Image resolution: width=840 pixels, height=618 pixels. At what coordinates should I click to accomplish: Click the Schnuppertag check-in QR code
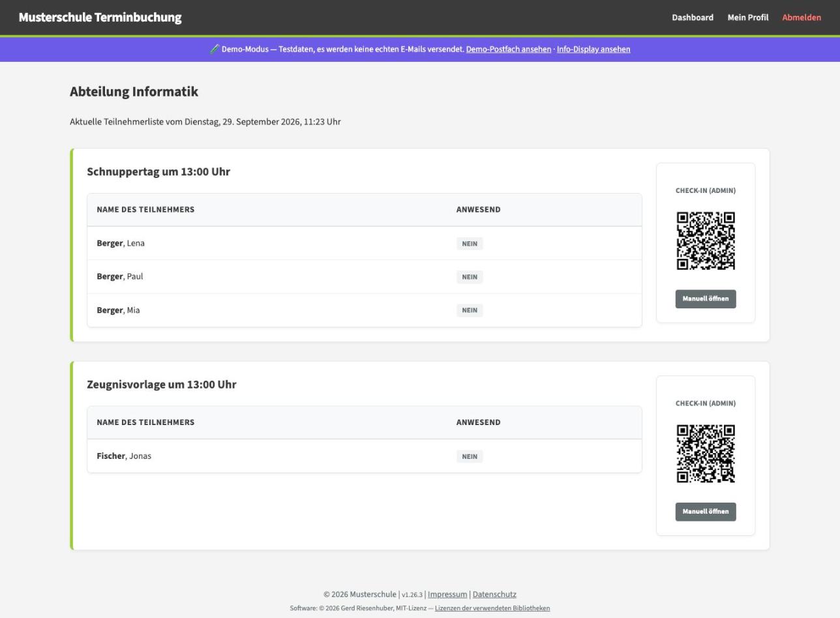(706, 241)
